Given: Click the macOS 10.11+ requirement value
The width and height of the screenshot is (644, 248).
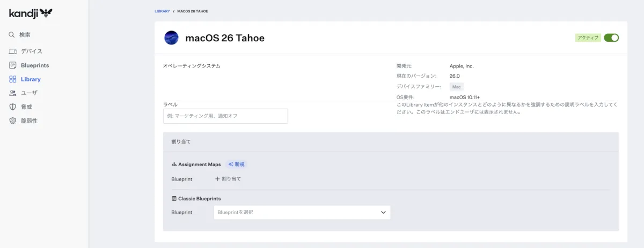Looking at the screenshot, I should coord(465,97).
